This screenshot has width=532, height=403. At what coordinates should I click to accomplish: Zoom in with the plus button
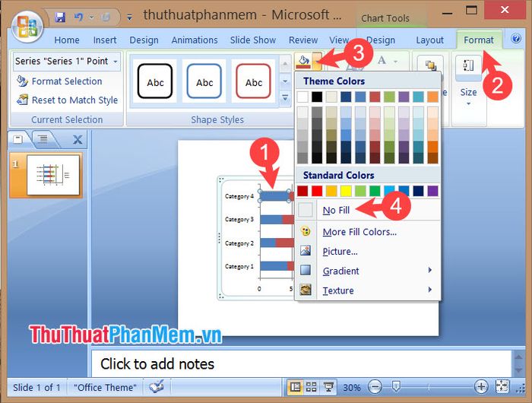pyautogui.click(x=481, y=387)
